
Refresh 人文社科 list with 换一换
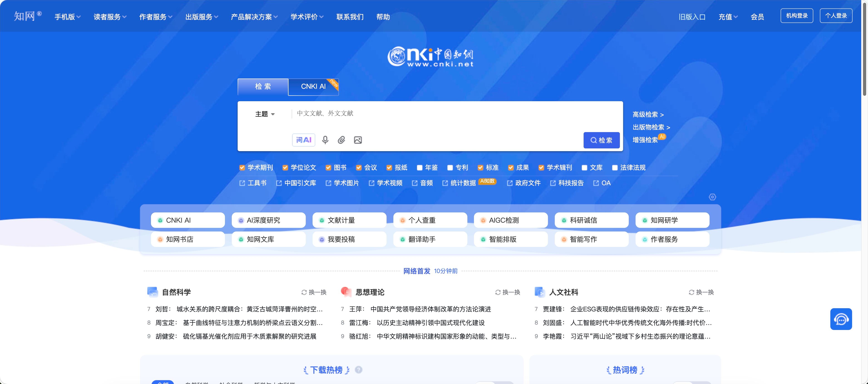point(701,292)
